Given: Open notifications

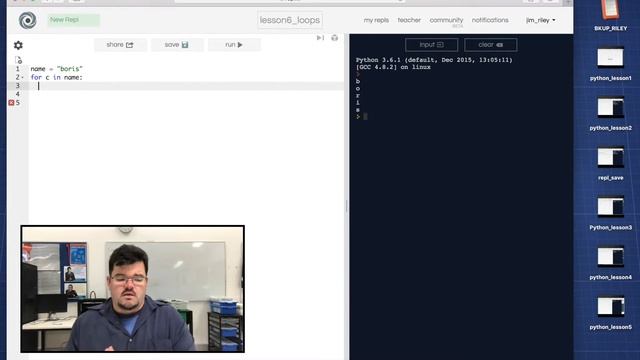Looking at the screenshot, I should click(x=490, y=20).
